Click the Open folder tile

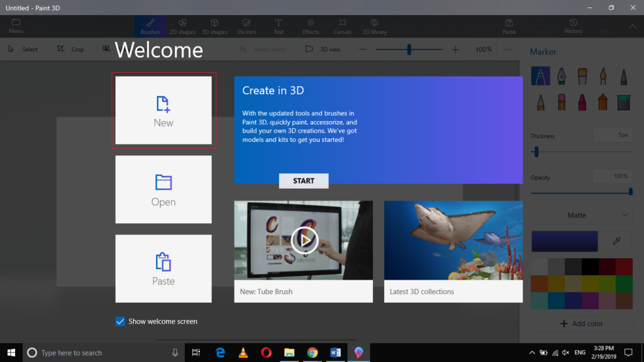pos(164,189)
